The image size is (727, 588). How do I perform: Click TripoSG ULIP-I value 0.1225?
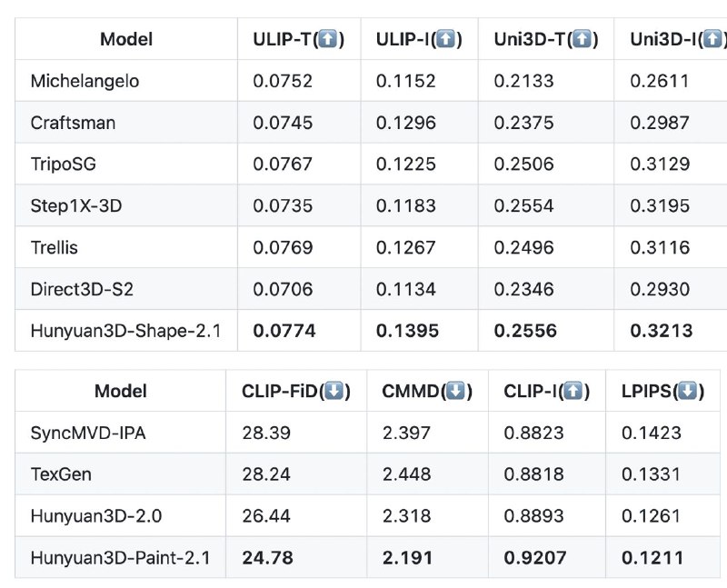(406, 164)
